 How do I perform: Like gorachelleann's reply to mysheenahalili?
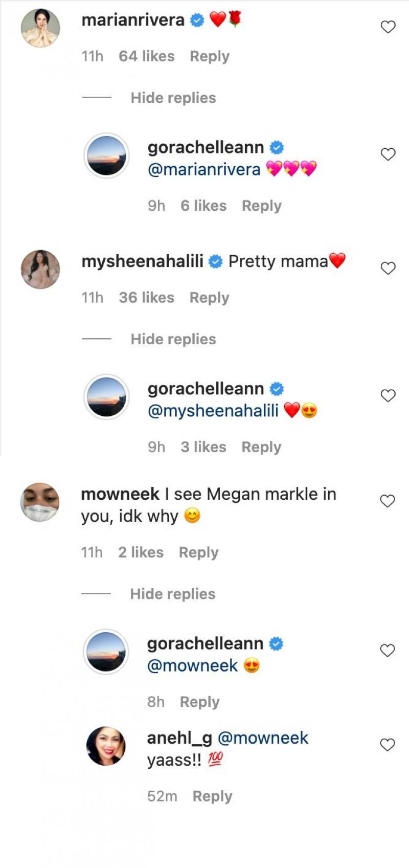388,395
